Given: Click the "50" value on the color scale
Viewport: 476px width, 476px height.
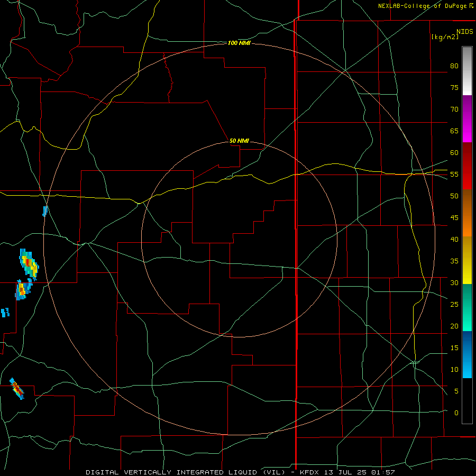Looking at the screenshot, I should (x=454, y=196).
